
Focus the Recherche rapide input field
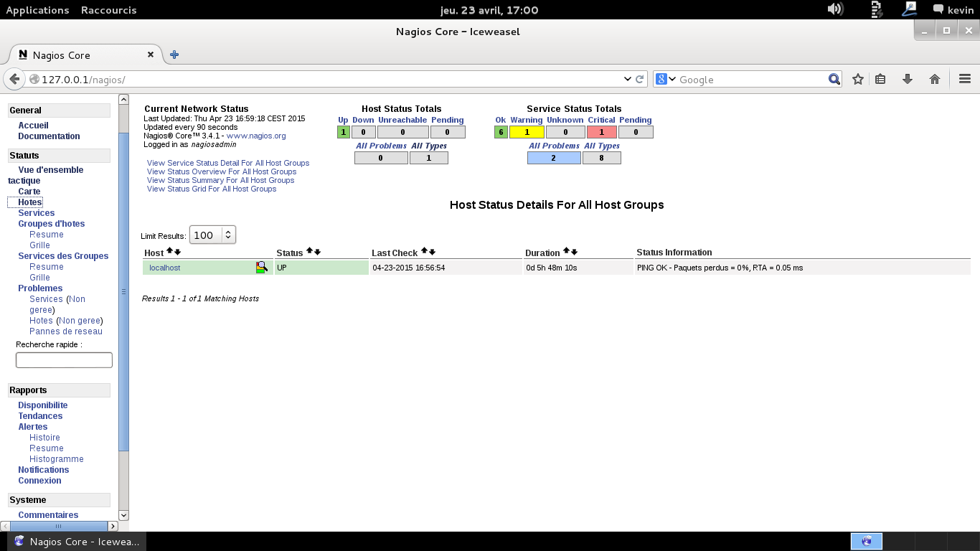pyautogui.click(x=64, y=360)
